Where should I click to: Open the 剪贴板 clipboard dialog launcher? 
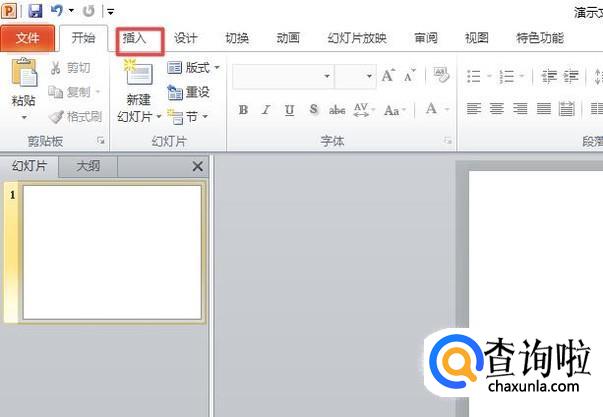click(101, 141)
